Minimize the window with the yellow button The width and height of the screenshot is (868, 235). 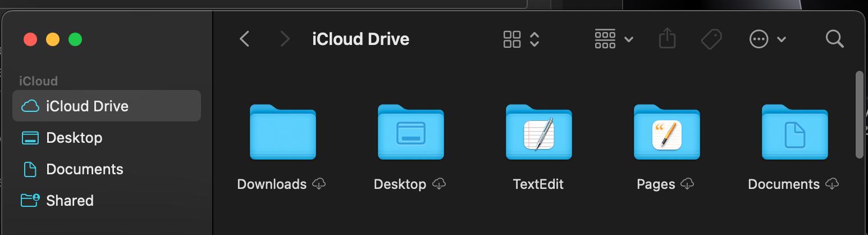53,39
